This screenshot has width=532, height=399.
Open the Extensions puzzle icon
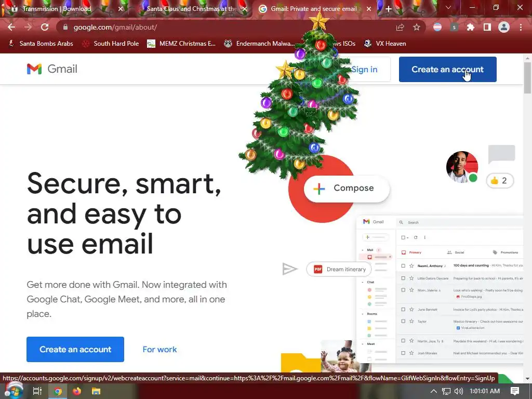tap(470, 28)
